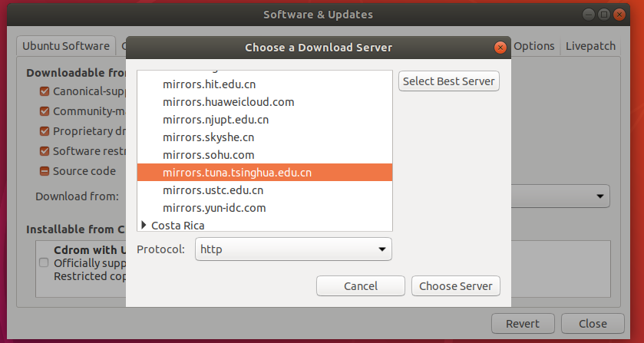Open the Livepatch tab
The width and height of the screenshot is (644, 343).
[590, 46]
